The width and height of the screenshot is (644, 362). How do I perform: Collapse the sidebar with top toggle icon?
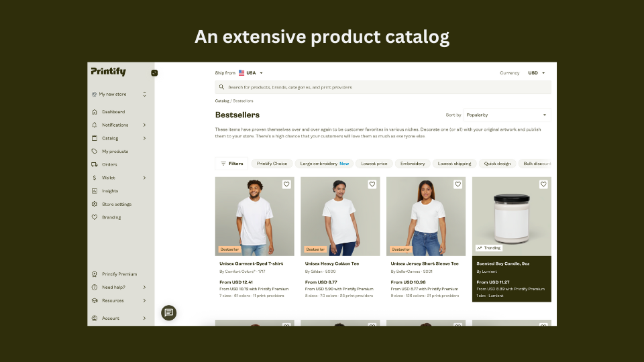(x=154, y=72)
